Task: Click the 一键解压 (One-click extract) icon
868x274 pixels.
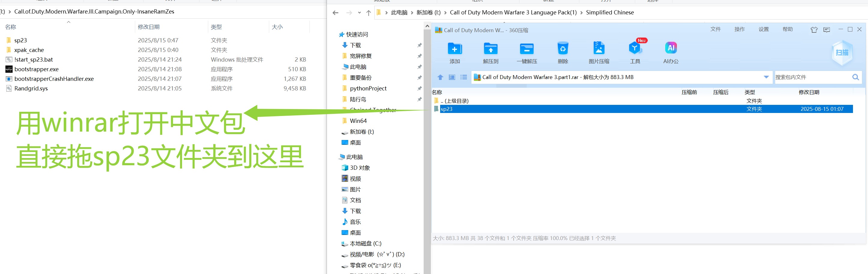Action: pos(527,49)
